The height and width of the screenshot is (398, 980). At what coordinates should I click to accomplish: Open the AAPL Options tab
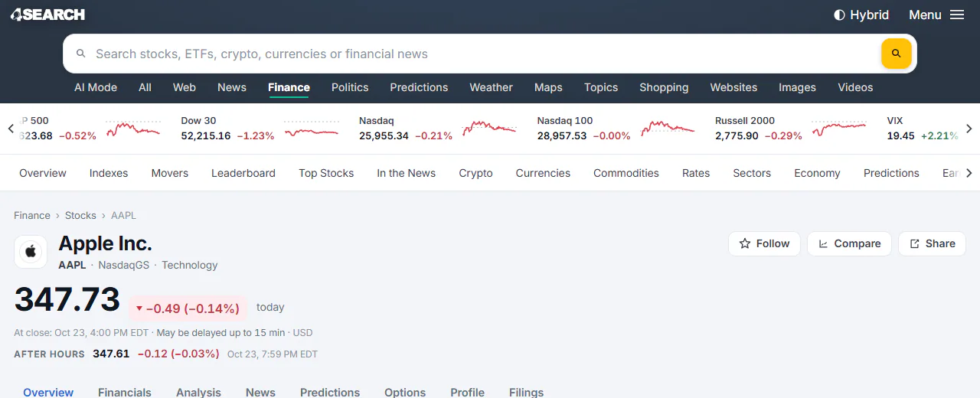click(405, 392)
